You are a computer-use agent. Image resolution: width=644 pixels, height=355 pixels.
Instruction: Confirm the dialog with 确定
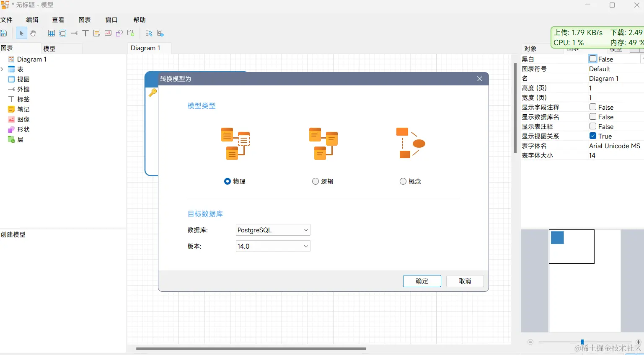pos(422,281)
